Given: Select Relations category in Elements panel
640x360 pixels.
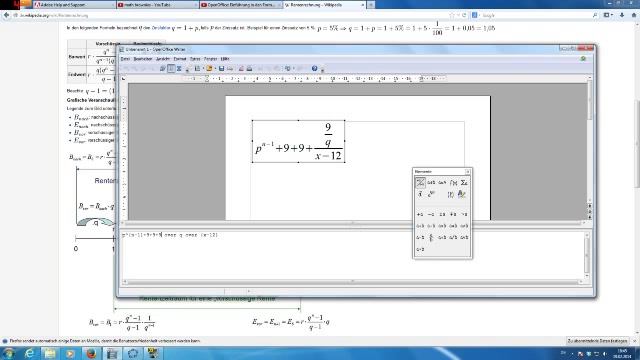Looking at the screenshot, I should 431,182.
